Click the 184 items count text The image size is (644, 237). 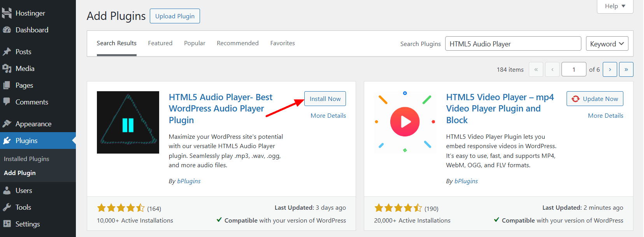(510, 70)
